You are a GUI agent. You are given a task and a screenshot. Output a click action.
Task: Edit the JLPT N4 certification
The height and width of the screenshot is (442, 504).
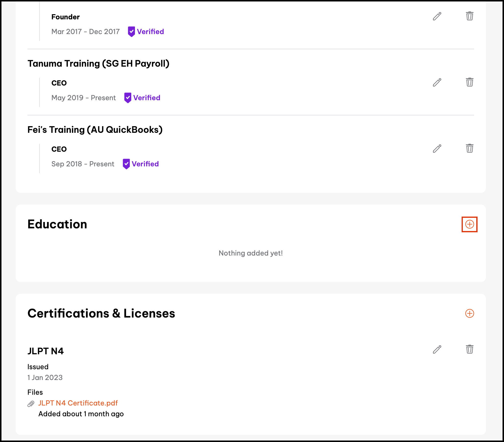[x=437, y=349]
